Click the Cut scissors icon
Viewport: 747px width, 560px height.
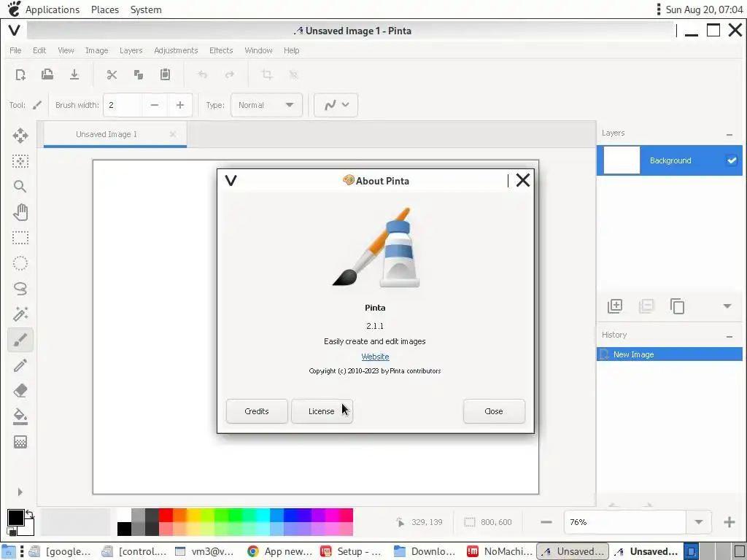112,75
